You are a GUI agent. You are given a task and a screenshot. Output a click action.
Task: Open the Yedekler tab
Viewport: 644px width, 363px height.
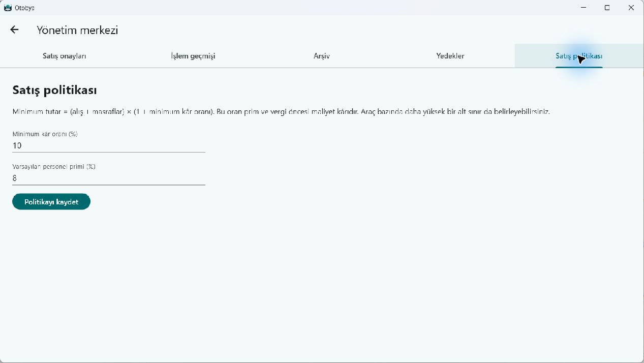tap(450, 56)
